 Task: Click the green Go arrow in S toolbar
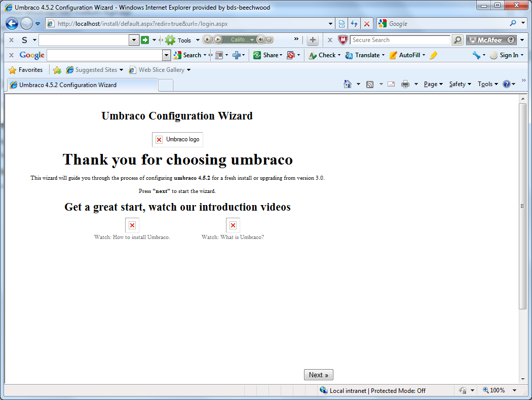coord(145,40)
